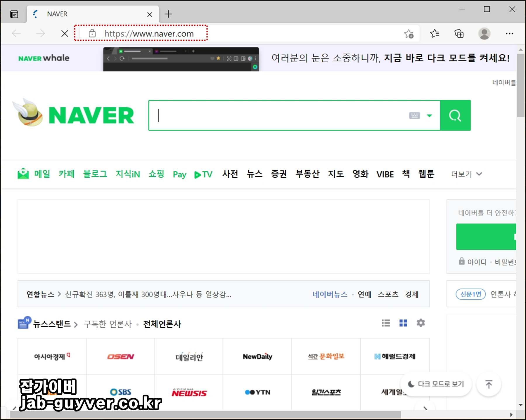Expand the 더보기 services dropdown
The width and height of the screenshot is (526, 420).
click(x=466, y=174)
